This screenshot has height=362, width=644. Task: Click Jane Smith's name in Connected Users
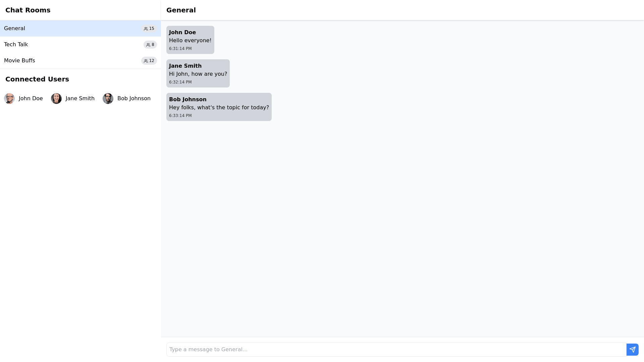(x=80, y=99)
